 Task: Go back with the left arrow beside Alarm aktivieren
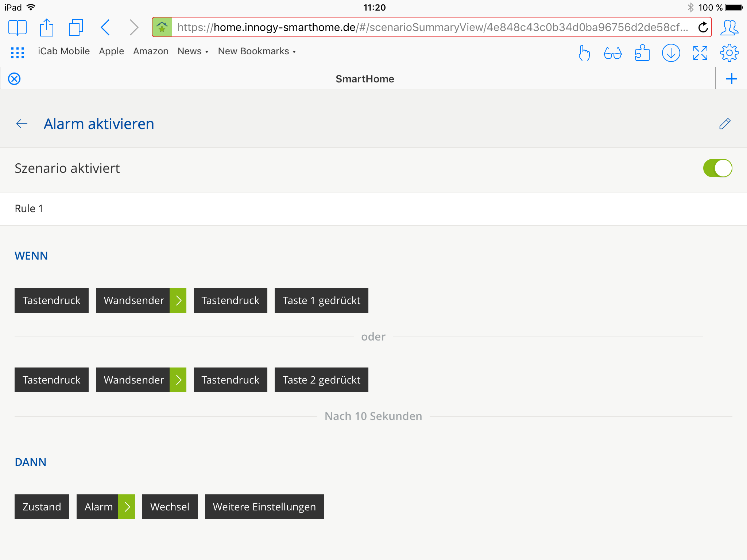(x=22, y=124)
